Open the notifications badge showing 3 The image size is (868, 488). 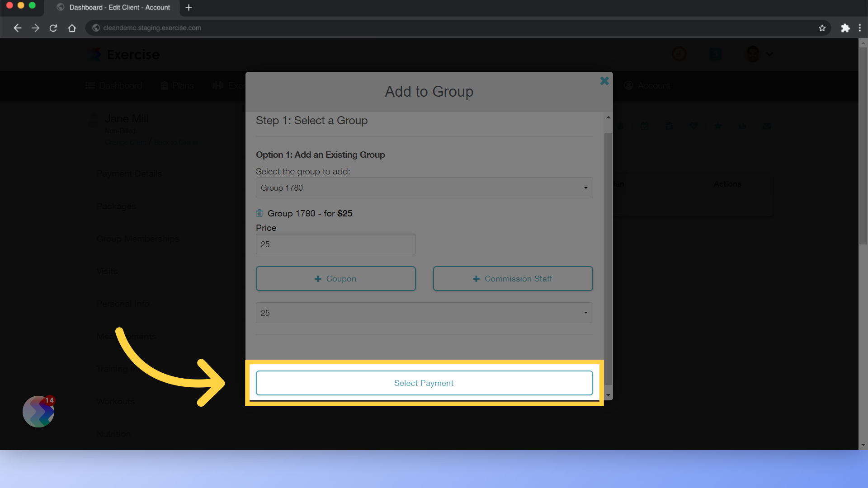[715, 54]
